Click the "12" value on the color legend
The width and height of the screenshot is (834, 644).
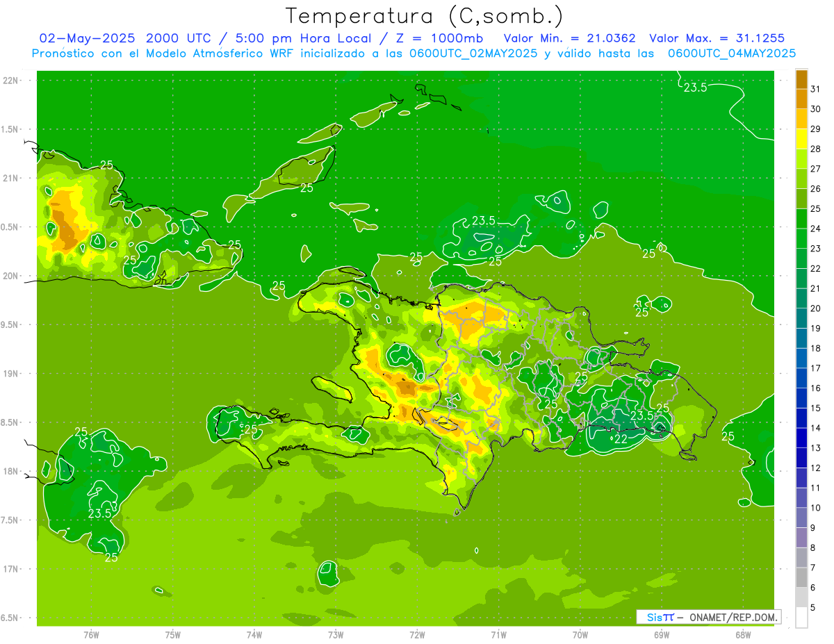pyautogui.click(x=815, y=468)
